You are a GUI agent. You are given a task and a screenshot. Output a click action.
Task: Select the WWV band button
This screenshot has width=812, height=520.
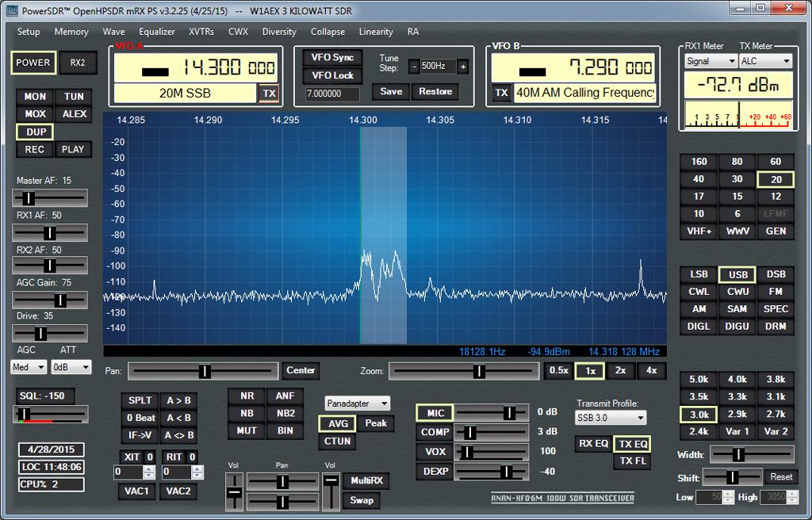pos(737,231)
